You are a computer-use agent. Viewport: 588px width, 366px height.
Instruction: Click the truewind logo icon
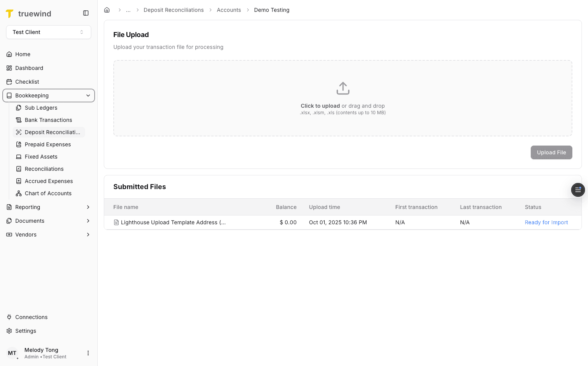pyautogui.click(x=10, y=13)
